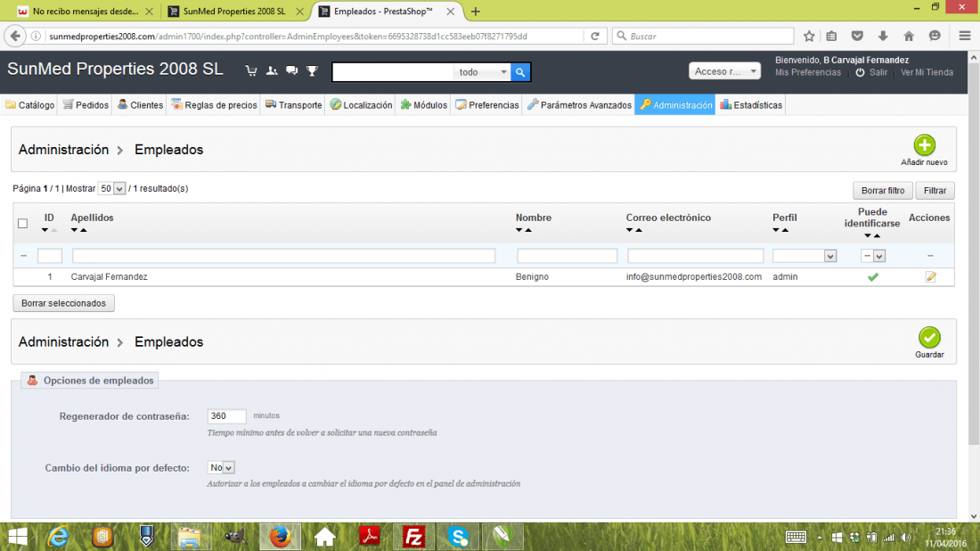Launch Internet Explorer from the taskbar
The height and width of the screenshot is (551, 980).
59,537
